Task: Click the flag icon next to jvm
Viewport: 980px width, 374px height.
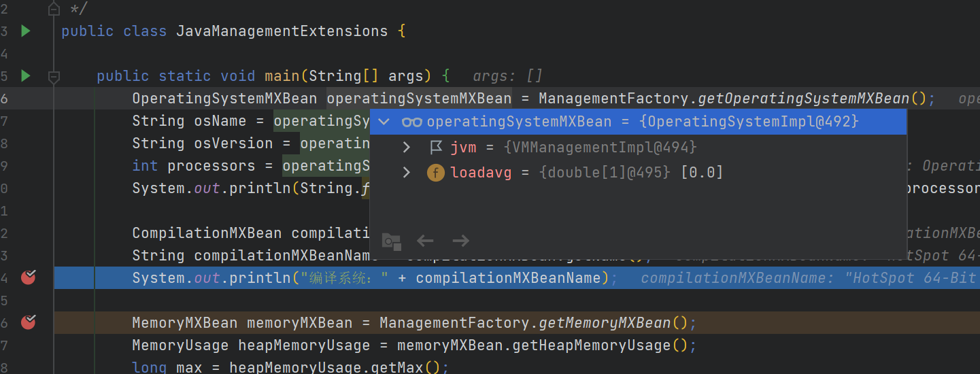Action: point(436,147)
